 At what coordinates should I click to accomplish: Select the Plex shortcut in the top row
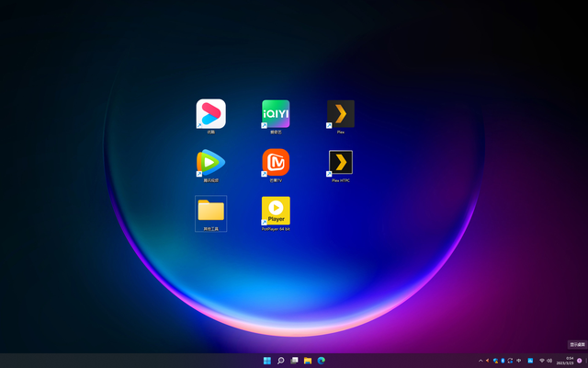pos(341,114)
